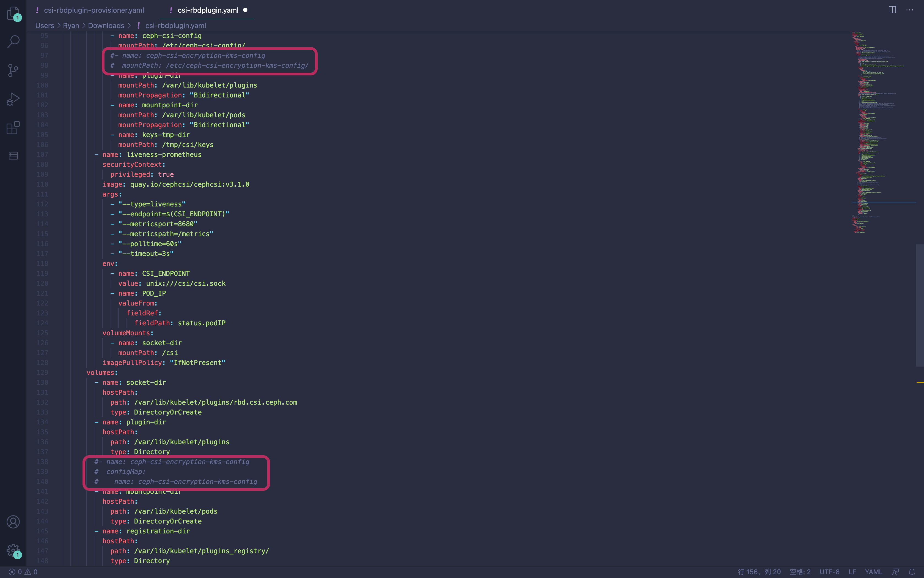Click the 'keys-tmp-dir' mount name
The image size is (924, 578).
(x=166, y=135)
